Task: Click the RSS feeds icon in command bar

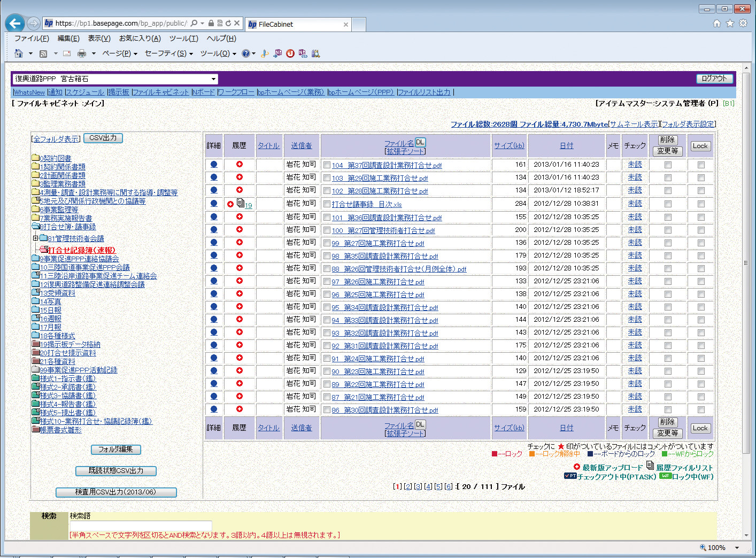Action: pos(43,53)
